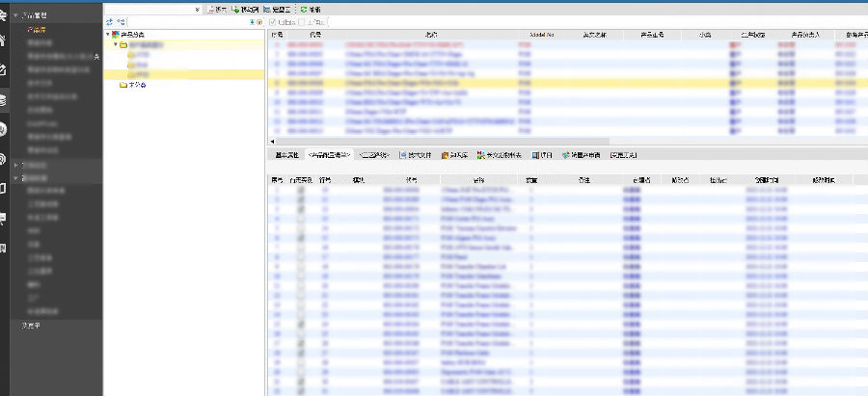Expand the collapsed middle sidebar menu group
The height and width of the screenshot is (396, 868).
pos(15,165)
